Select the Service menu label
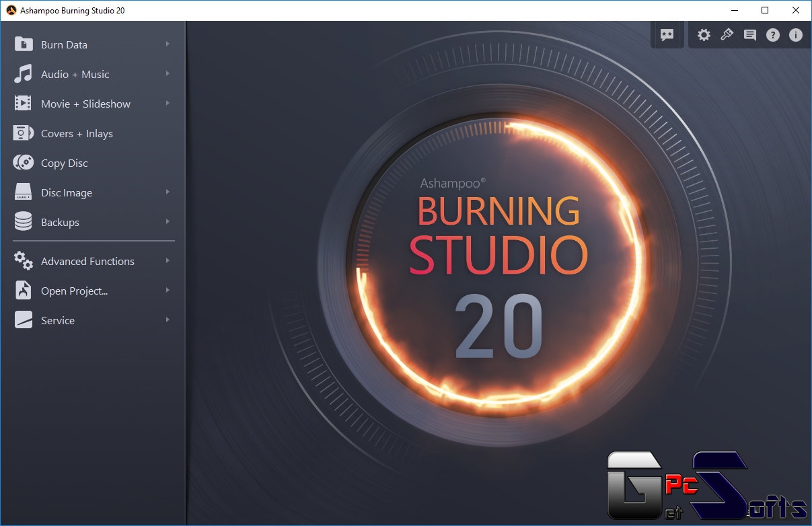The image size is (812, 526). (58, 321)
